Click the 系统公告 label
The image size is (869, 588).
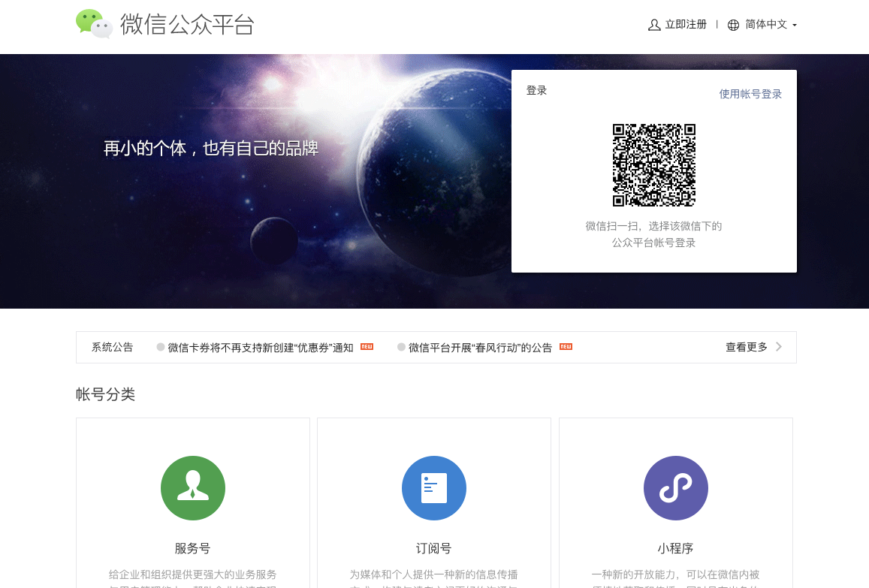(x=113, y=347)
